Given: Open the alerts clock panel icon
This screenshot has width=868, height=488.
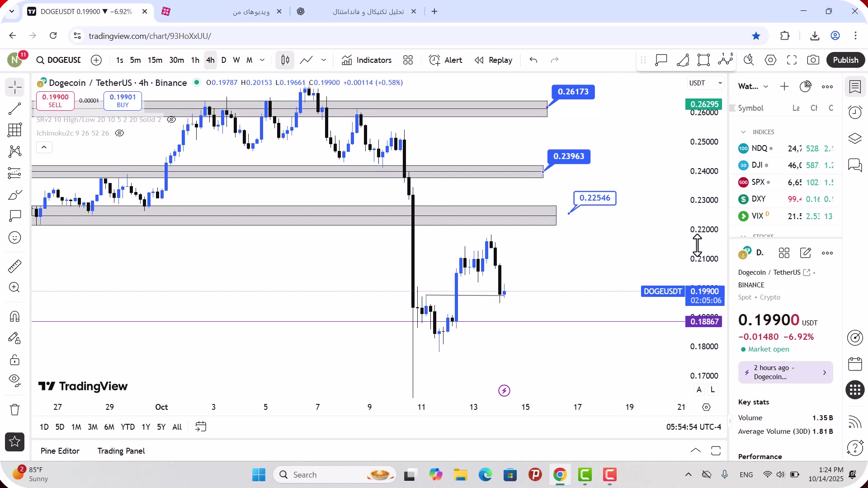Looking at the screenshot, I should click(855, 112).
